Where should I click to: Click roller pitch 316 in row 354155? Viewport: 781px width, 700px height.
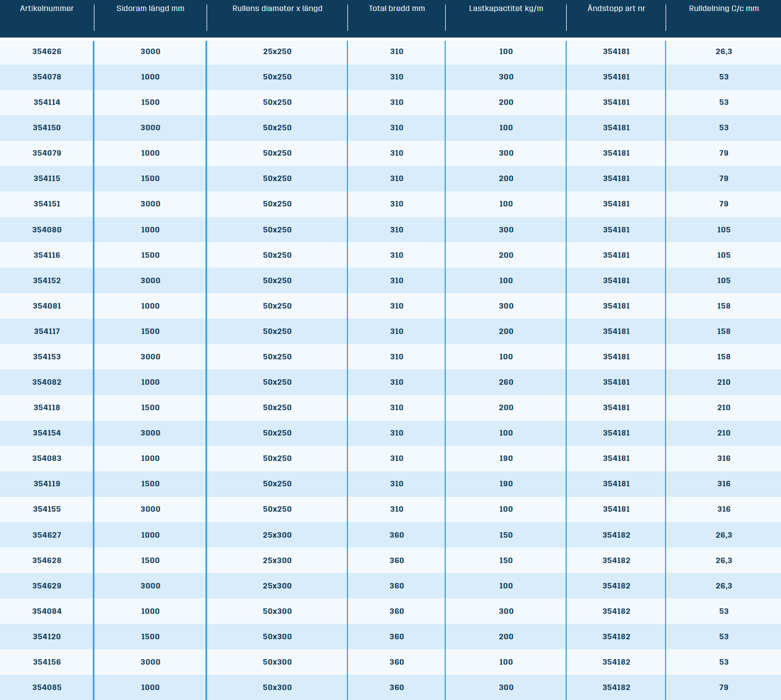point(724,509)
